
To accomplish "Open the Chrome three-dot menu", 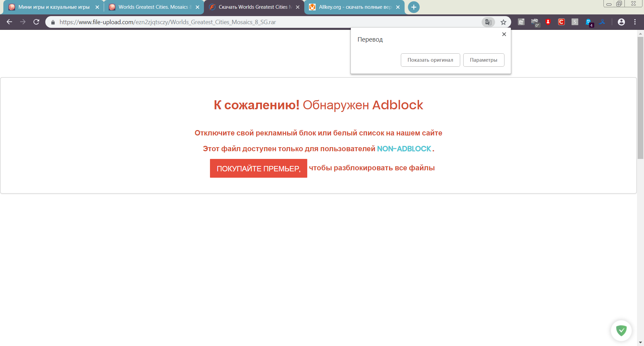I will [x=635, y=22].
